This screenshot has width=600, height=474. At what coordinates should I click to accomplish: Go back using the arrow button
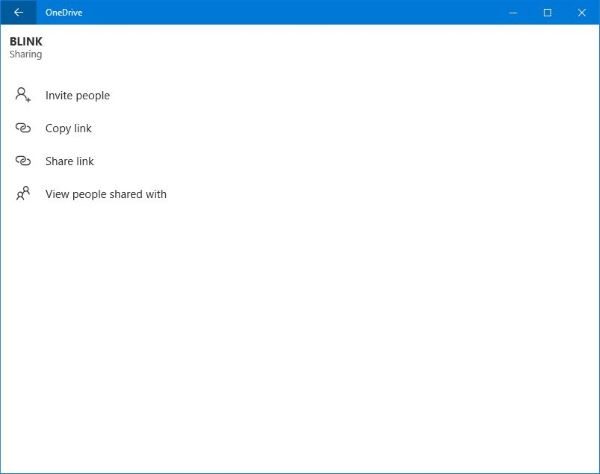pos(18,12)
